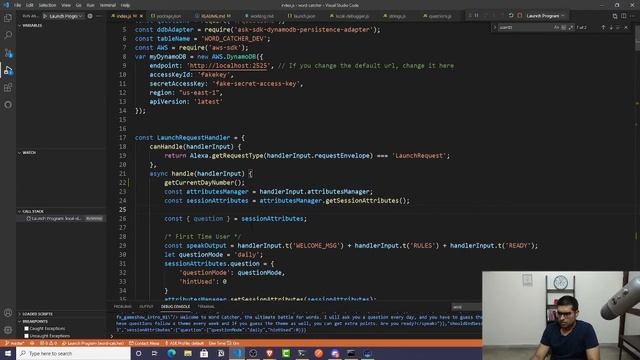
Task: Switch to the strings.js tab
Action: click(397, 16)
